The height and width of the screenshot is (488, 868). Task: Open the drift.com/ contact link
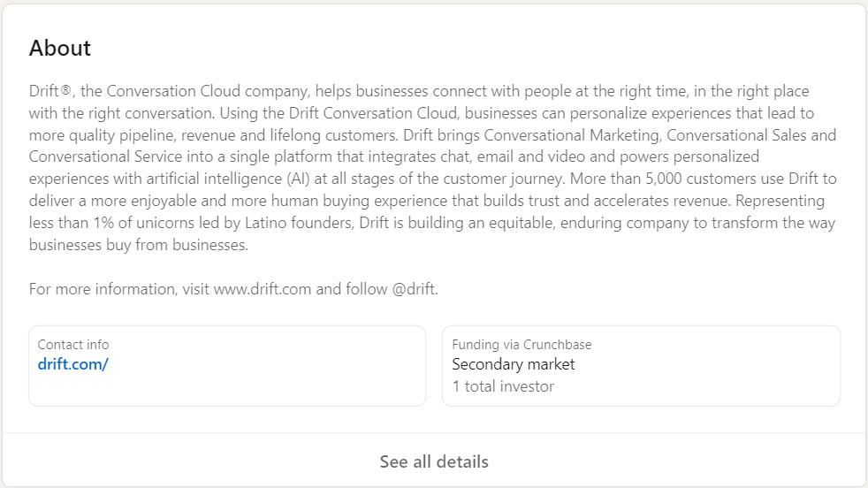tap(72, 363)
